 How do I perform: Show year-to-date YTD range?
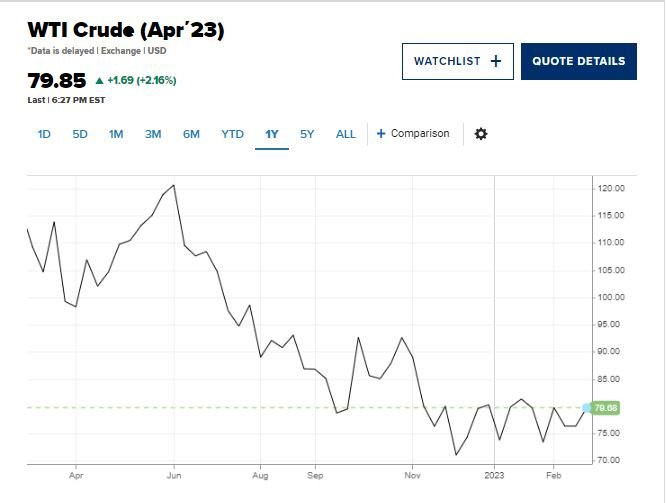(232, 134)
